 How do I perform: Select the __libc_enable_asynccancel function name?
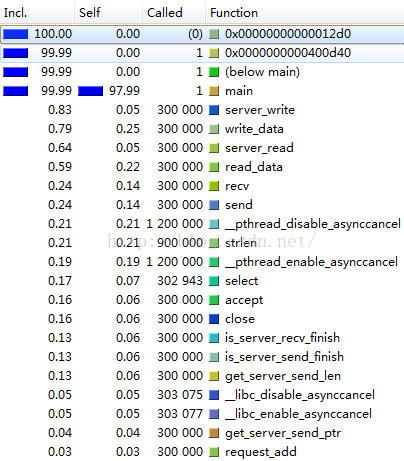298,414
